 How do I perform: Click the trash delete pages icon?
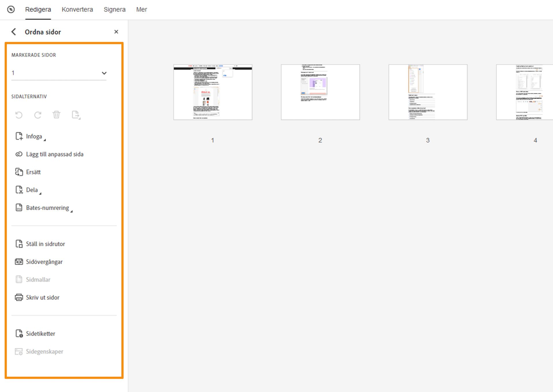pos(56,115)
